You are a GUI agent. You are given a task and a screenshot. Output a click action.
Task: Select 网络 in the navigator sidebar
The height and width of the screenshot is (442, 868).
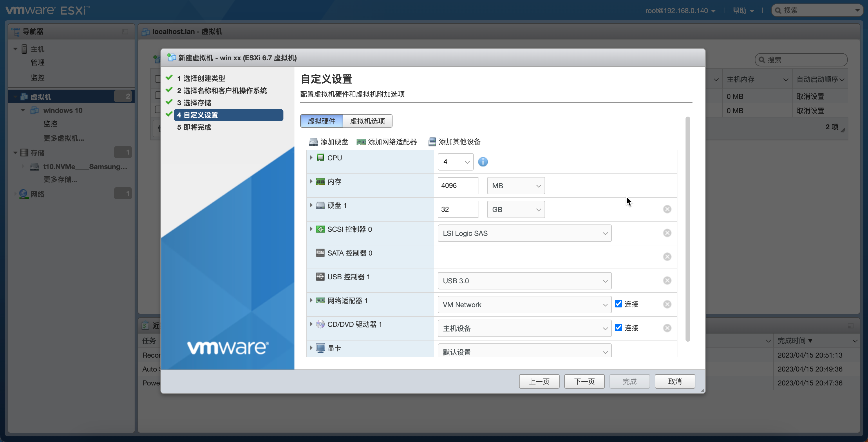pos(37,194)
